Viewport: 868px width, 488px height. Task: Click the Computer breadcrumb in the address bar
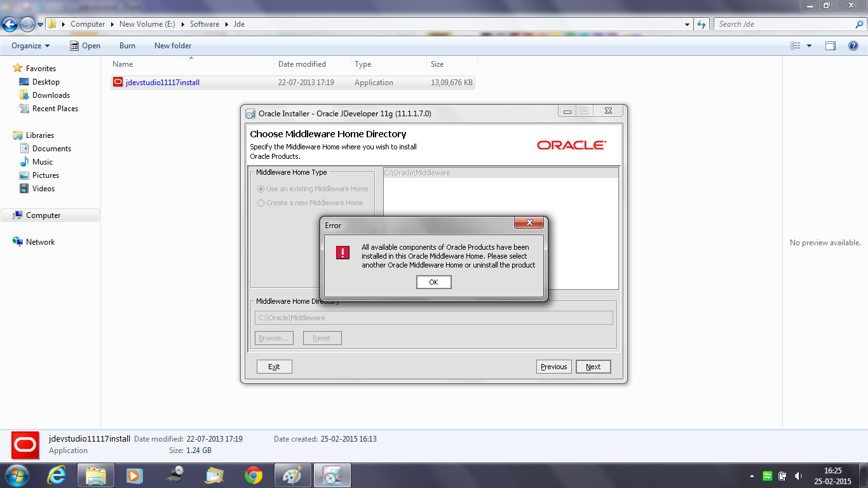pos(88,24)
